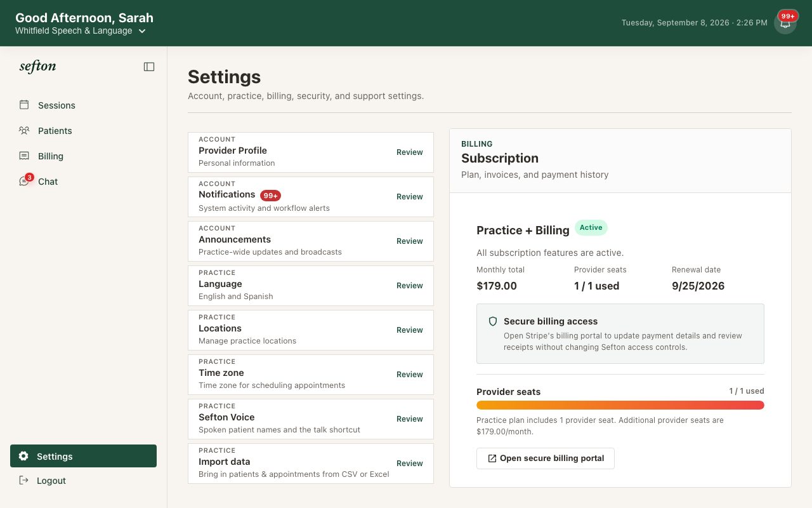Click the Import data card title
Viewport: 812px width, 508px height.
(225, 462)
